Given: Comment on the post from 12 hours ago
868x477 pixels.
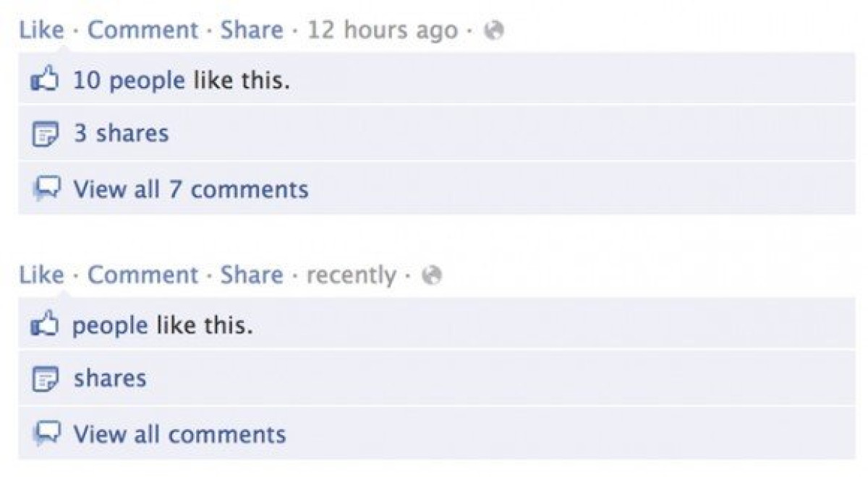Looking at the screenshot, I should pyautogui.click(x=142, y=30).
